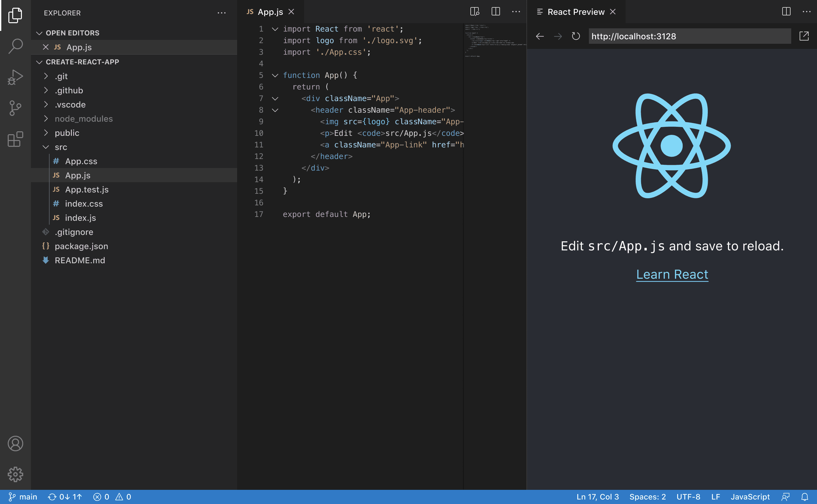Fold the function App block at line 5
Screen dimensions: 817x504
(275, 75)
